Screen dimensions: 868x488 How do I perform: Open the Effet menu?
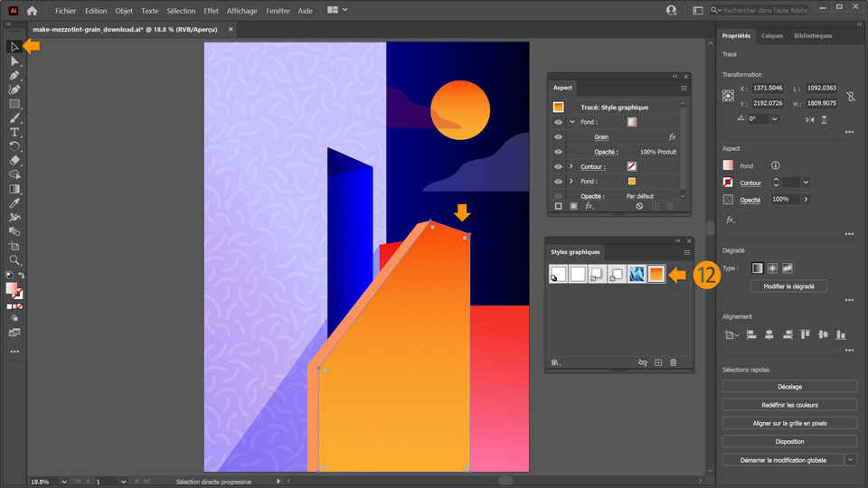click(211, 11)
